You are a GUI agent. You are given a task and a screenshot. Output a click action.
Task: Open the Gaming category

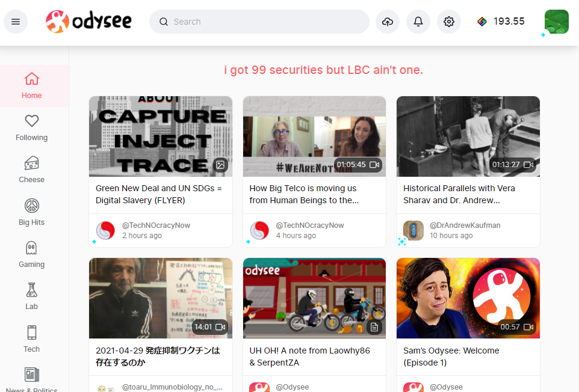(x=32, y=255)
